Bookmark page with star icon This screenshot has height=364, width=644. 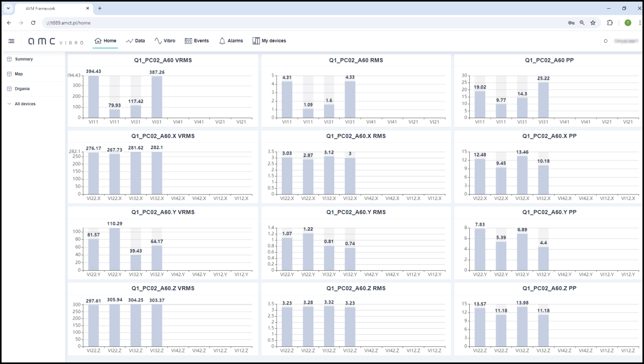(x=593, y=23)
